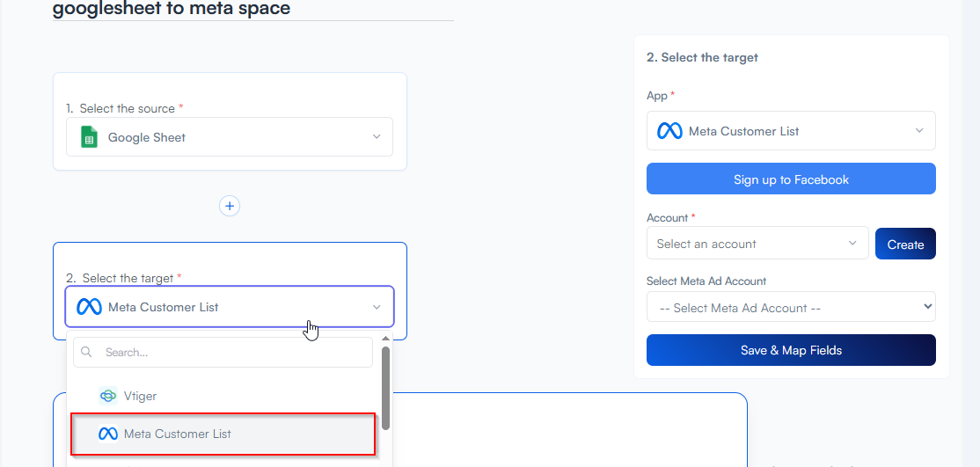Open the 'Select an account' dropdown
Image resolution: width=980 pixels, height=467 pixels.
[757, 244]
